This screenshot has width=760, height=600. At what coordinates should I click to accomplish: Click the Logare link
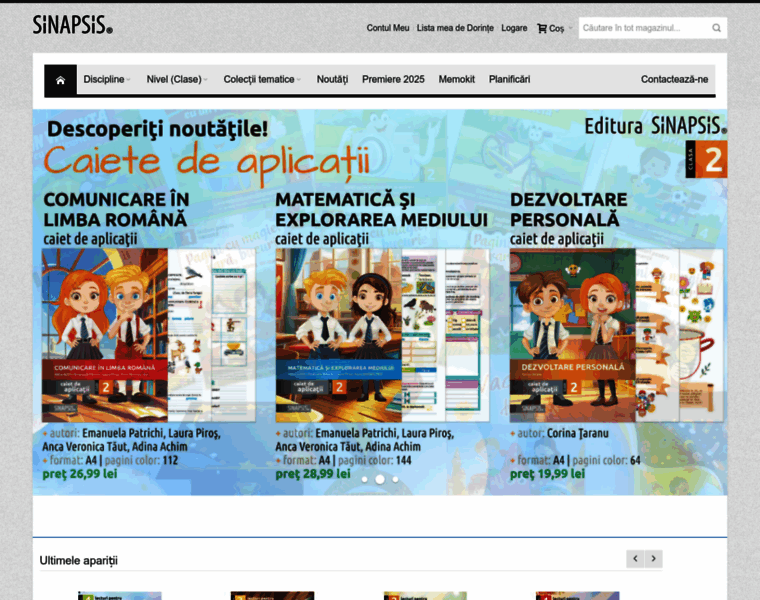514,28
